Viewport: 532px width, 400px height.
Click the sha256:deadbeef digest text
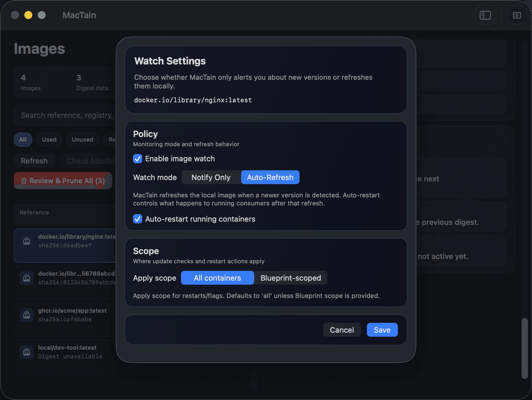(65, 245)
